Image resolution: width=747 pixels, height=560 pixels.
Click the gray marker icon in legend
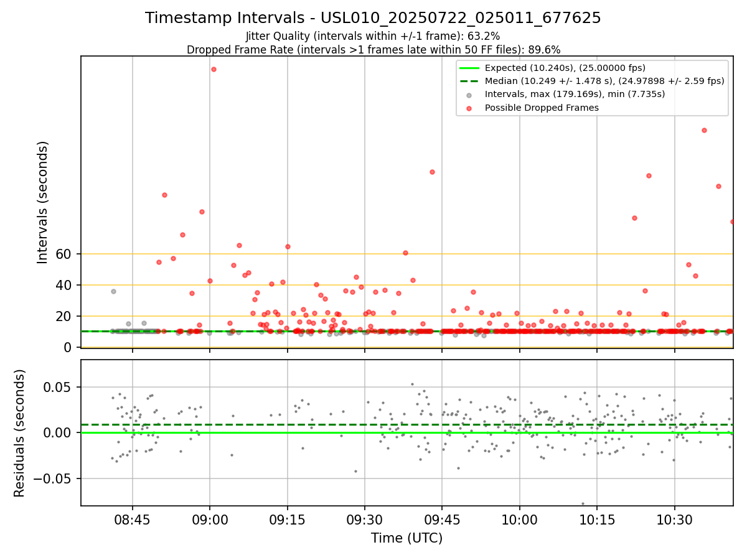coord(469,95)
